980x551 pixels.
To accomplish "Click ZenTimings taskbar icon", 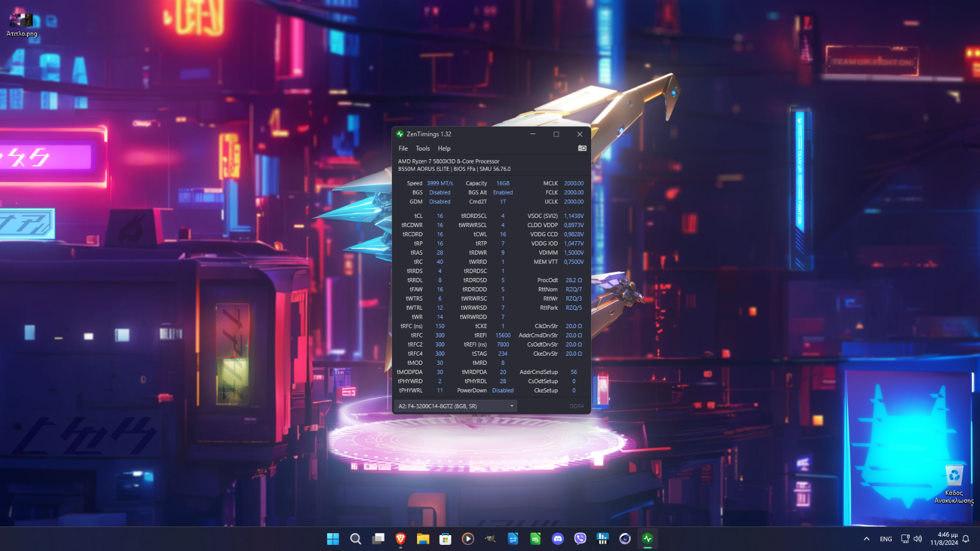I will (647, 539).
